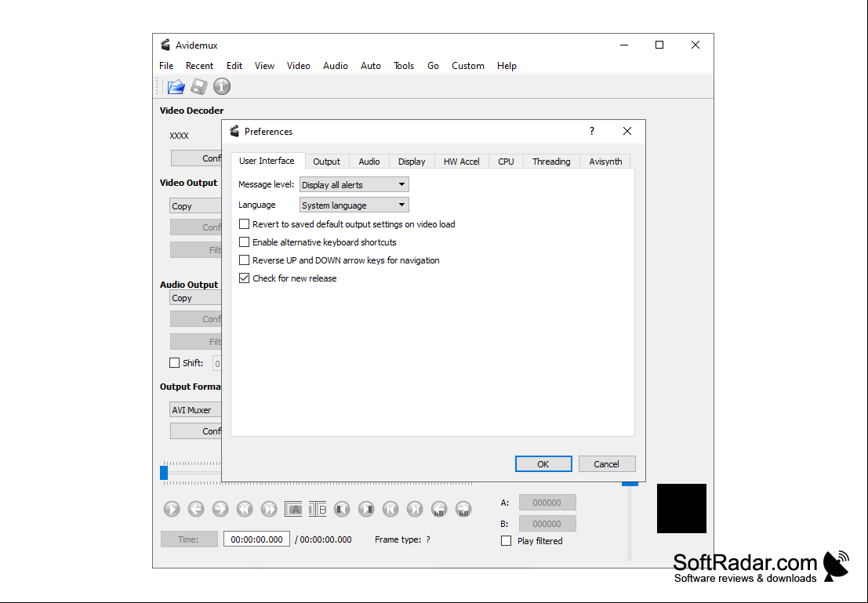Viewport: 868px width, 603px height.
Task: Click Cancel in Preferences dialog
Action: point(607,464)
